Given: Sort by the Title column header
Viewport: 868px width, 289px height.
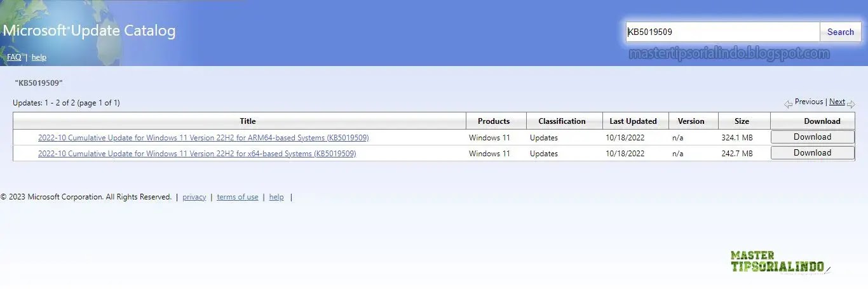Looking at the screenshot, I should (248, 121).
